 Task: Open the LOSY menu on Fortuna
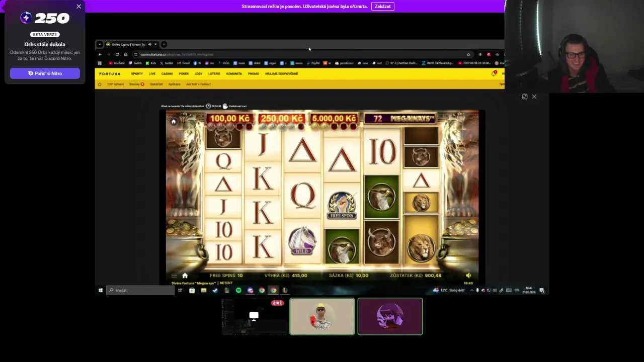pyautogui.click(x=198, y=74)
